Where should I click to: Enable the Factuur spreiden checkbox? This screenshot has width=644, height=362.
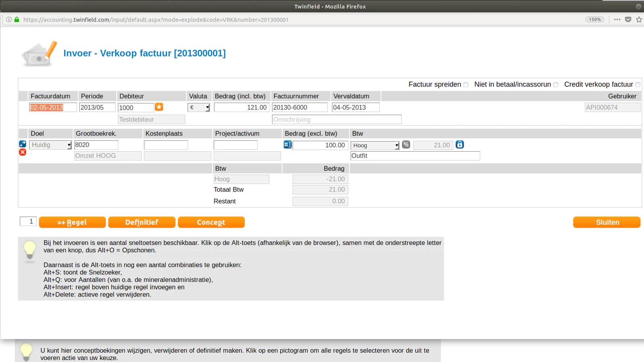[x=466, y=85]
